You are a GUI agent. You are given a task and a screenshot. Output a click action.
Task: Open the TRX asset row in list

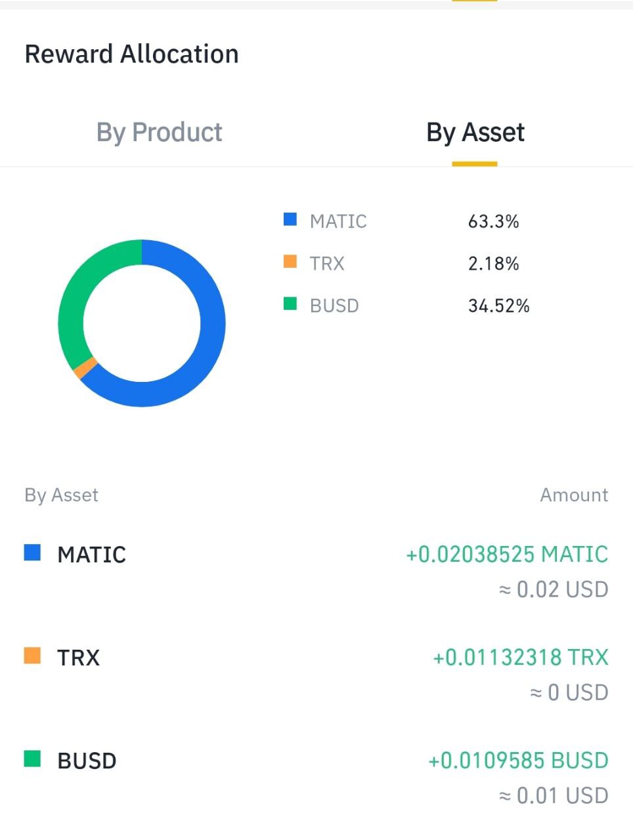316,674
